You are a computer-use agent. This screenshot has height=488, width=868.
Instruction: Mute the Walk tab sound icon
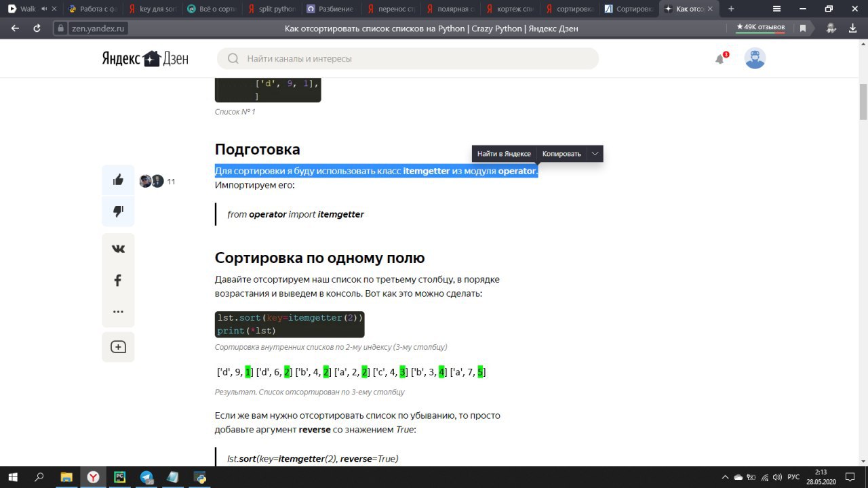click(45, 9)
